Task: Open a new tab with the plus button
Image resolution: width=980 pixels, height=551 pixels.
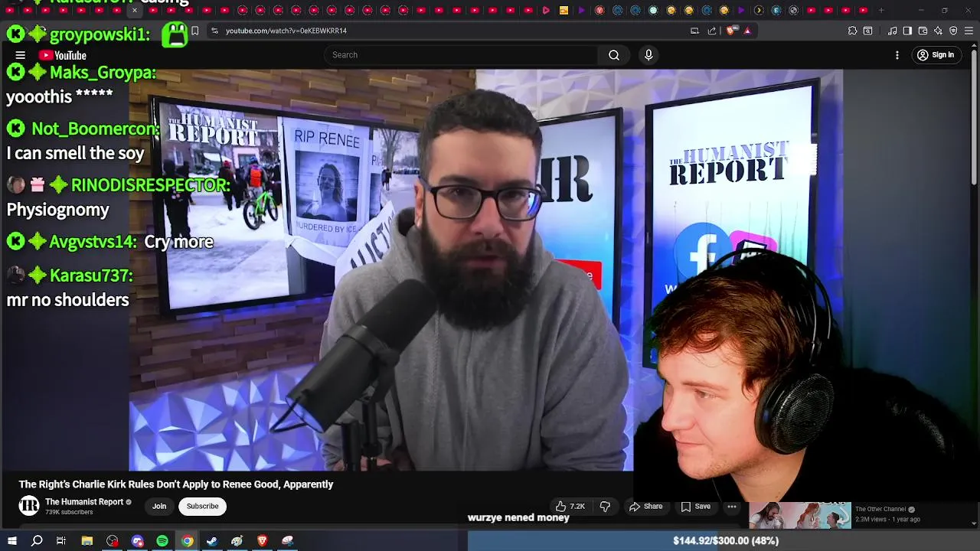Action: [x=881, y=10]
